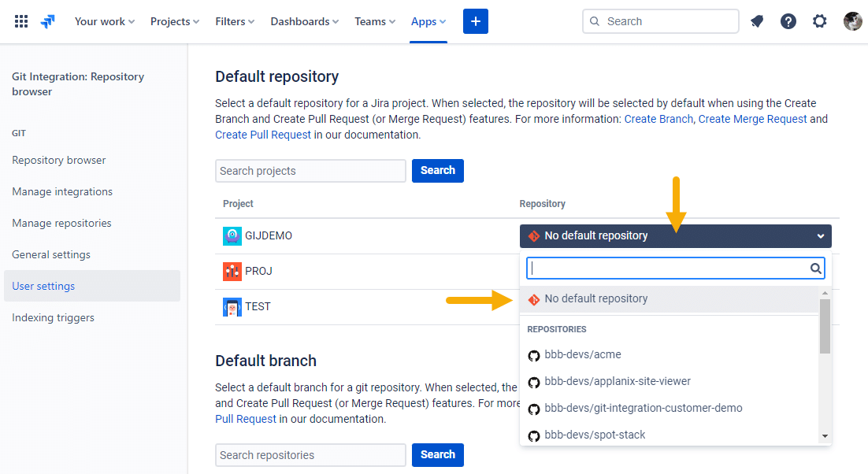The image size is (868, 474).
Task: Open the app switcher grid icon
Action: click(x=21, y=21)
